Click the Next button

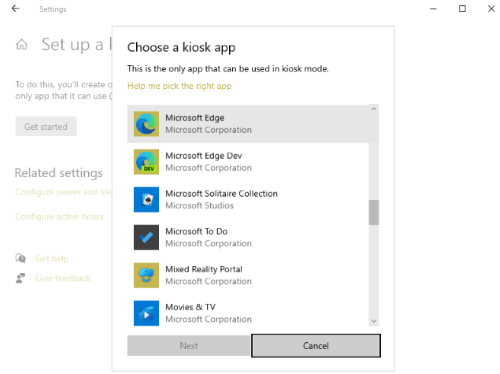coord(189,346)
